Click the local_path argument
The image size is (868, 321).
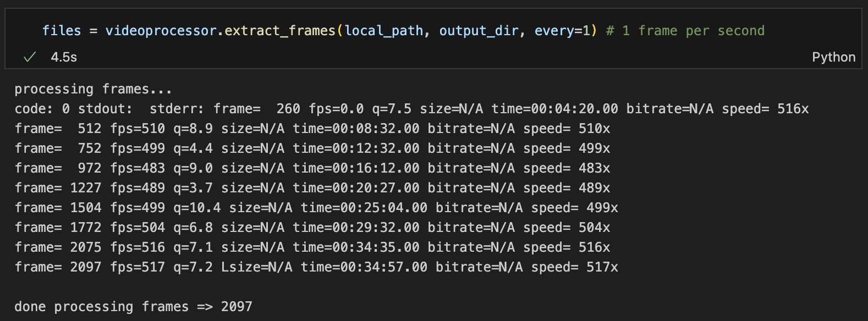(x=384, y=31)
